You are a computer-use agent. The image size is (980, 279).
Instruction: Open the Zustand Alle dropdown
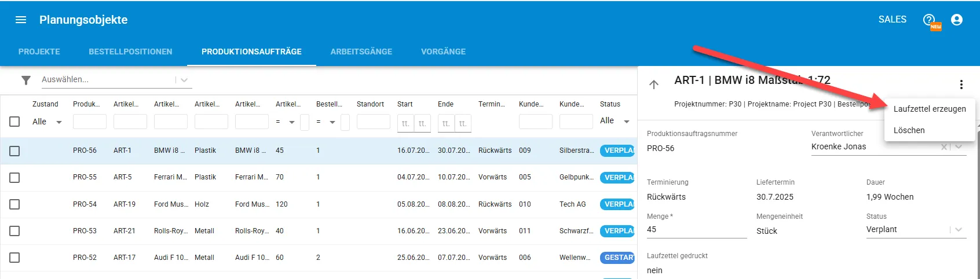click(47, 122)
